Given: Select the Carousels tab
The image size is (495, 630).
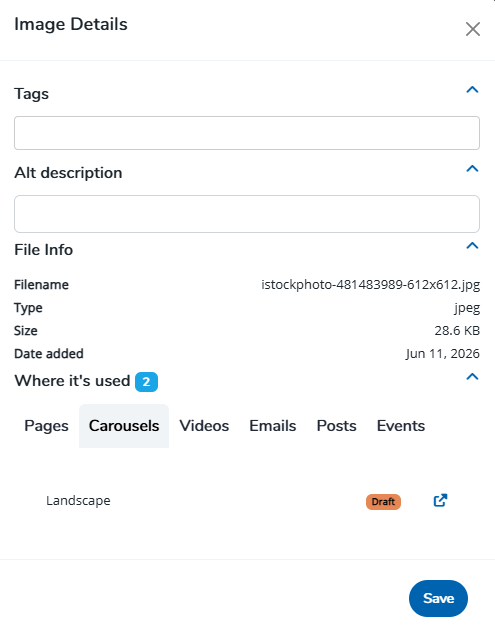Looking at the screenshot, I should tap(124, 426).
